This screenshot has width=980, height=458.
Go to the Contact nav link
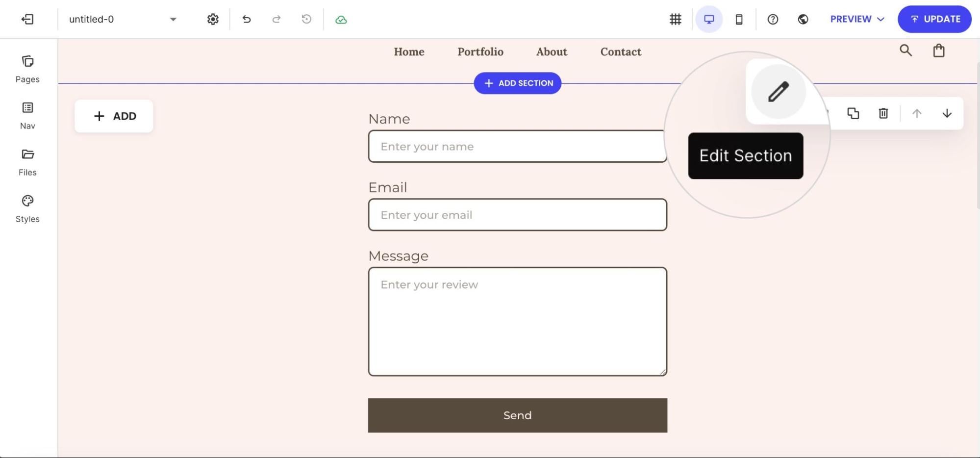coord(621,51)
